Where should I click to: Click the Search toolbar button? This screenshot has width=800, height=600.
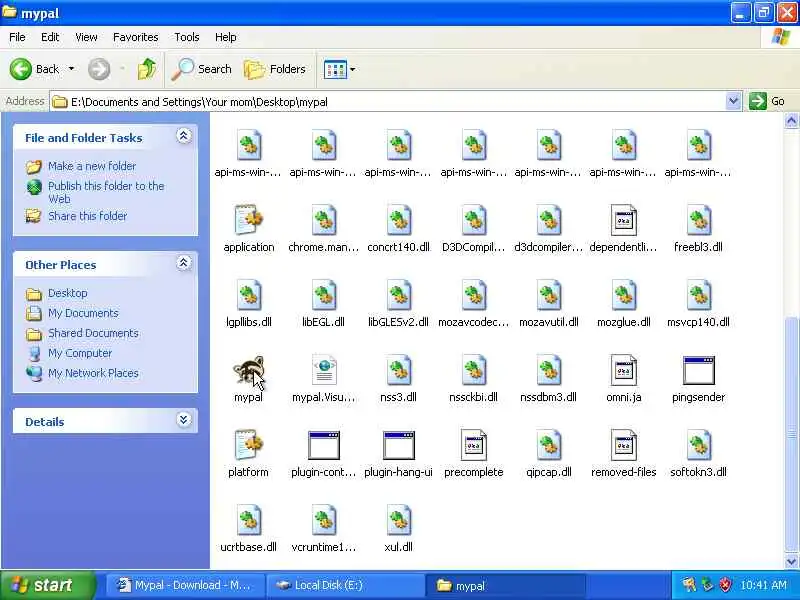[x=201, y=69]
